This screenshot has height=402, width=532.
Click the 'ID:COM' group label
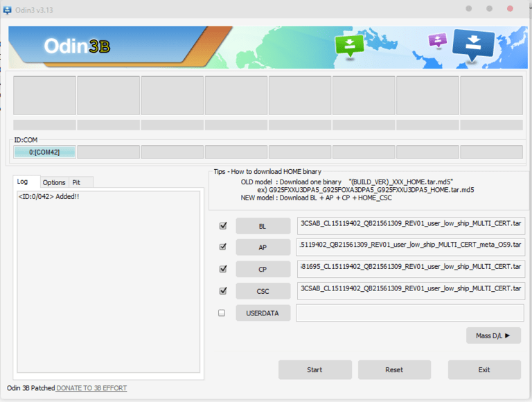[x=26, y=140]
